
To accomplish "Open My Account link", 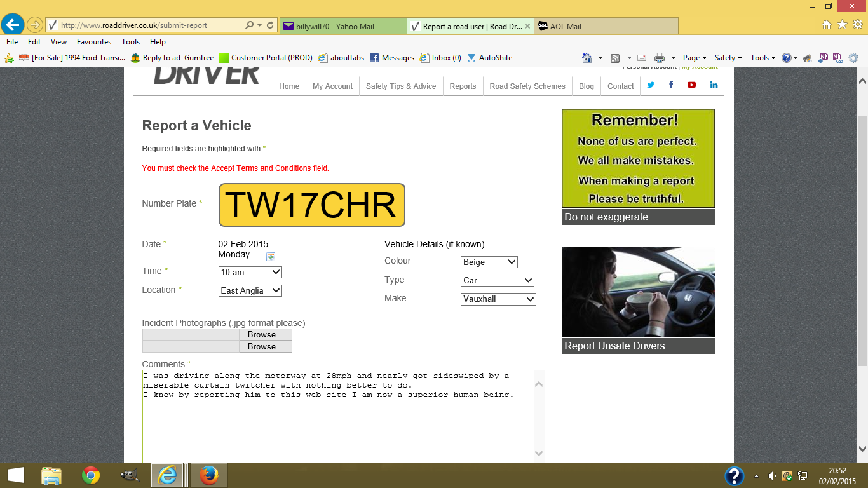I will click(x=332, y=86).
